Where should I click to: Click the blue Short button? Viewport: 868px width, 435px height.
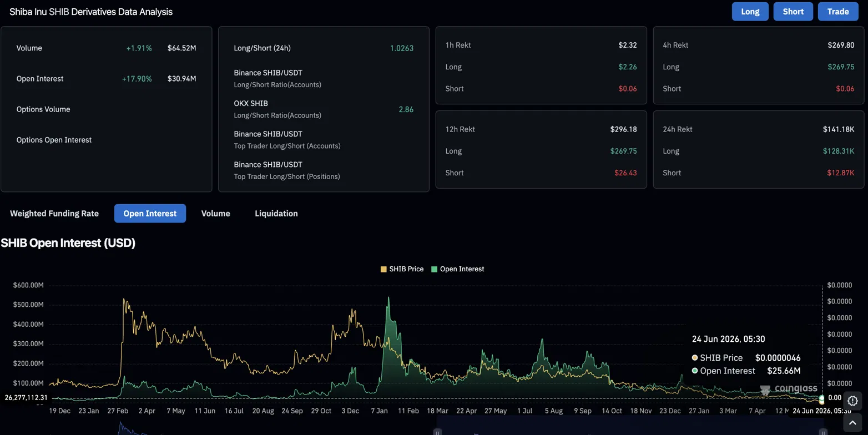(x=793, y=12)
